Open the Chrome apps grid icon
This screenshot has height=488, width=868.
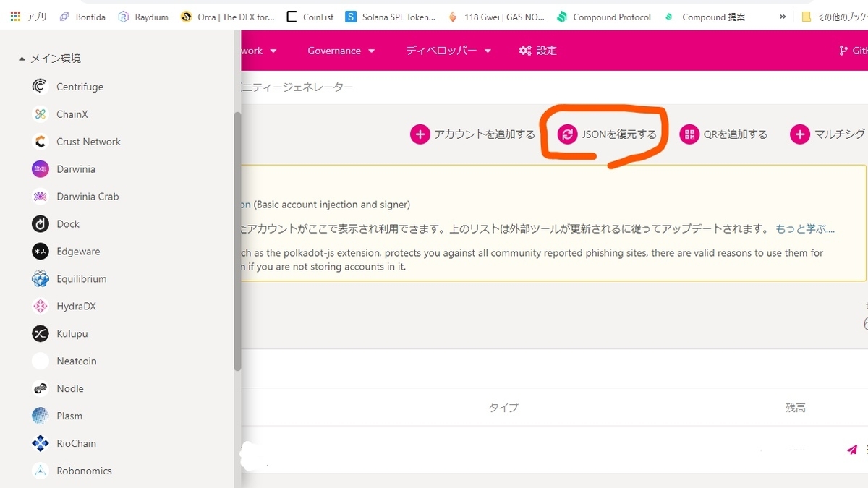(x=15, y=17)
